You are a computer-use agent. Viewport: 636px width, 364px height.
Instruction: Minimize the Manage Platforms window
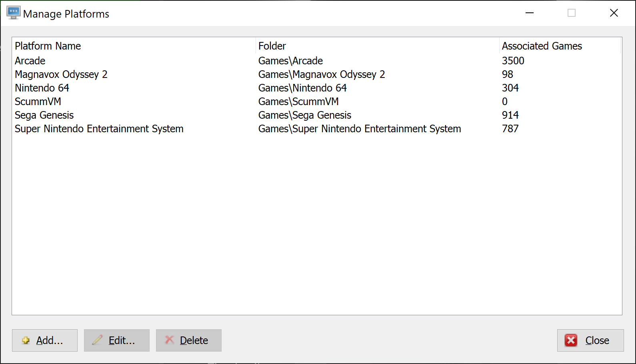(x=530, y=13)
